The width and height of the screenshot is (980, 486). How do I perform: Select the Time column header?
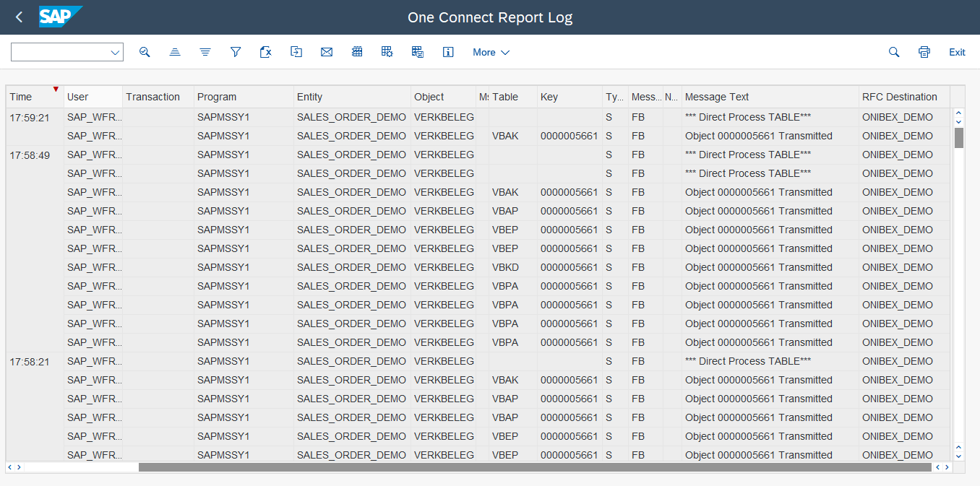click(35, 97)
